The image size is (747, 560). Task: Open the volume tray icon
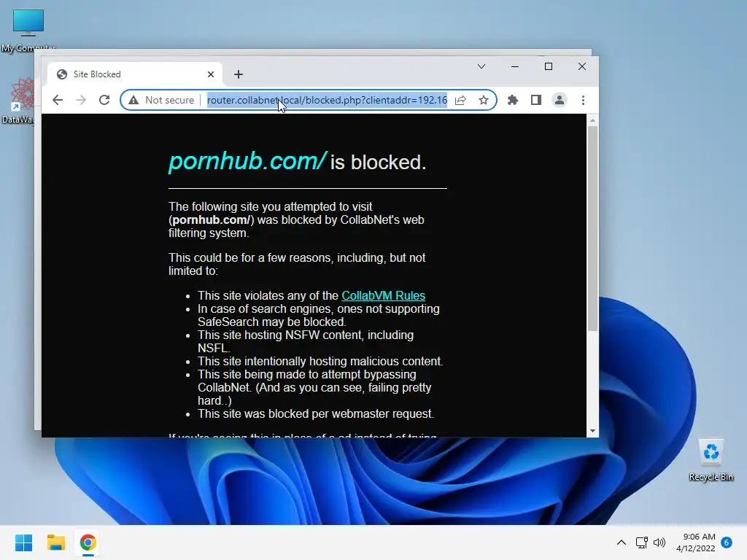659,542
